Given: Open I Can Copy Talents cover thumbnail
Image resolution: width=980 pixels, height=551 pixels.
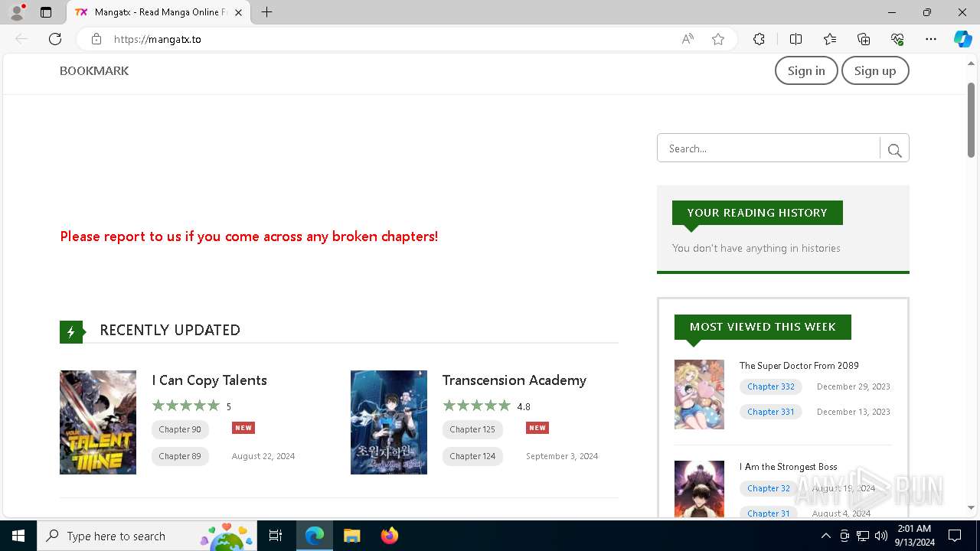Looking at the screenshot, I should pos(98,422).
